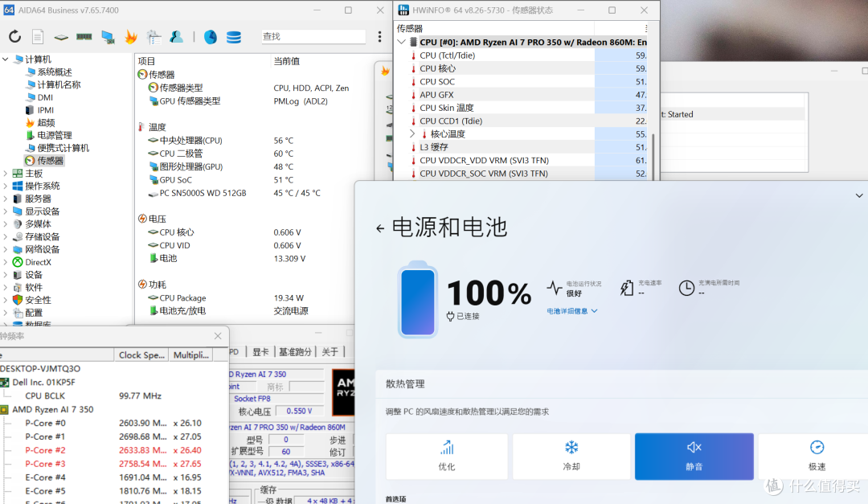868x504 pixels.
Task: Select Dell Inc. 01KP5F entry
Action: [x=43, y=382]
